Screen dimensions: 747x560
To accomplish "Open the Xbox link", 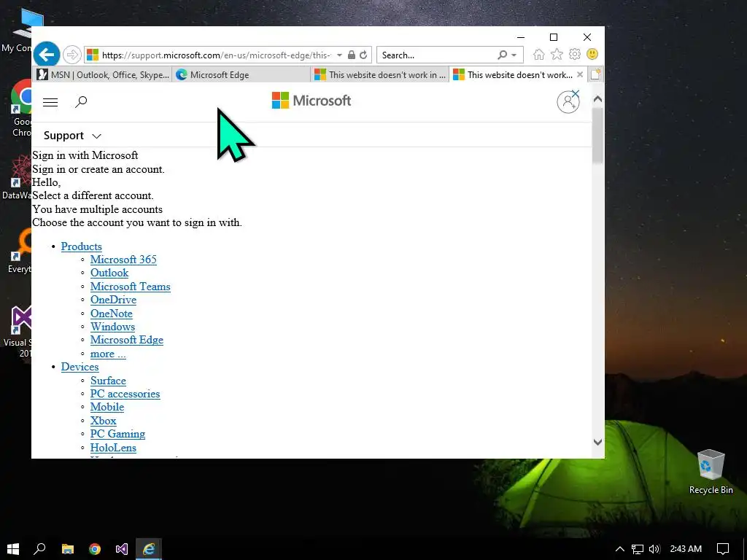I will point(104,421).
